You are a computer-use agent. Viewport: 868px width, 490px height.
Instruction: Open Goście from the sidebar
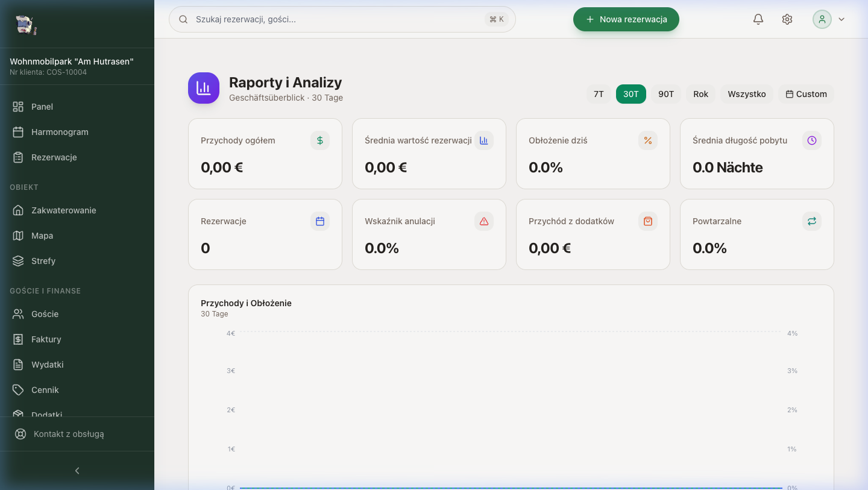pyautogui.click(x=77, y=314)
